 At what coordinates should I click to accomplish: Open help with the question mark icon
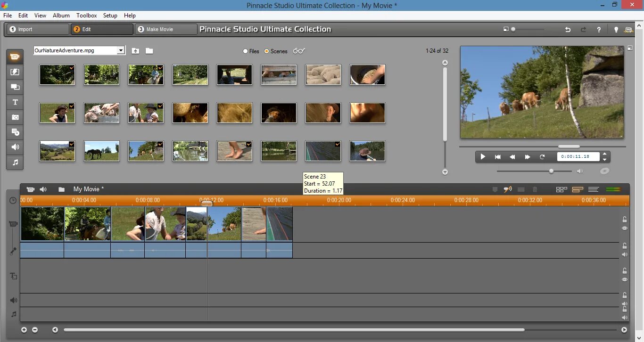599,30
